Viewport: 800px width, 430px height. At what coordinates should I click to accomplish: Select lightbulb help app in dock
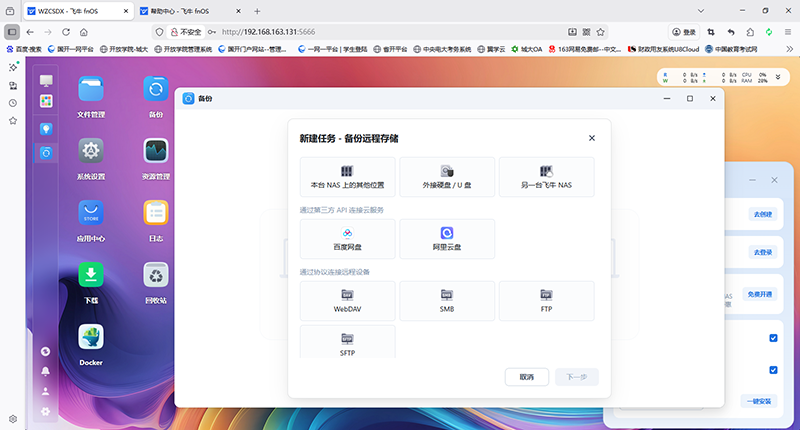tap(46, 129)
